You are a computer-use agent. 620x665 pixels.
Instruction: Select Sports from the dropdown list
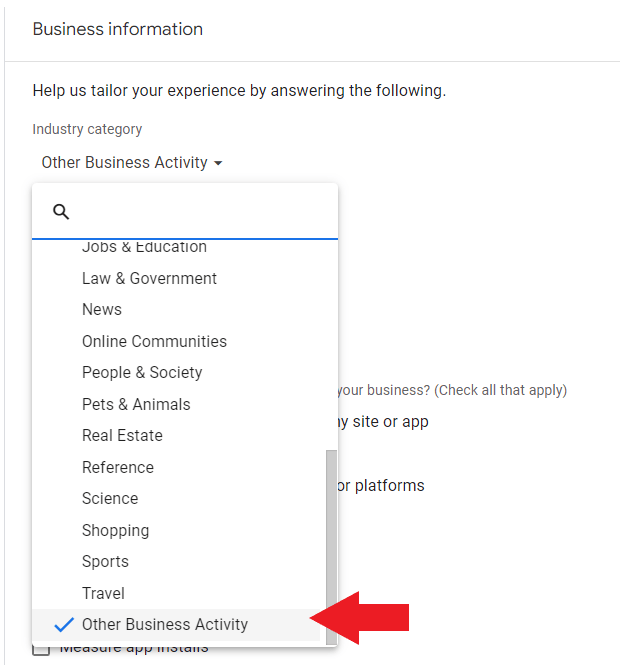pos(105,562)
